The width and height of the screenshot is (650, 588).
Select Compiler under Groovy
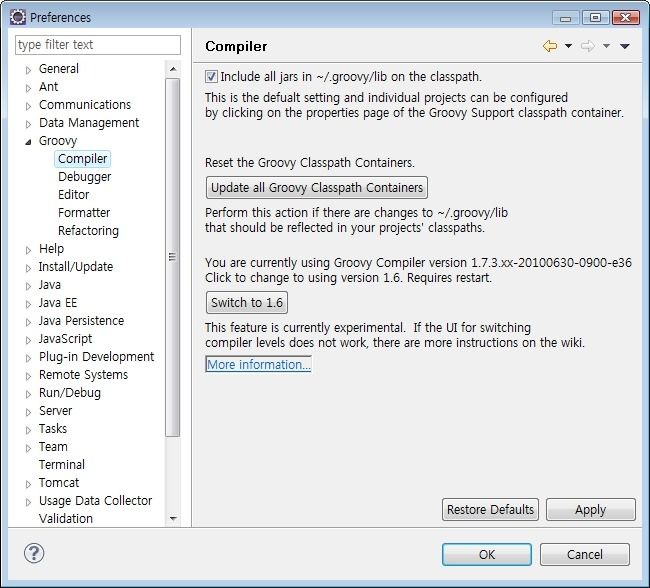click(x=82, y=159)
